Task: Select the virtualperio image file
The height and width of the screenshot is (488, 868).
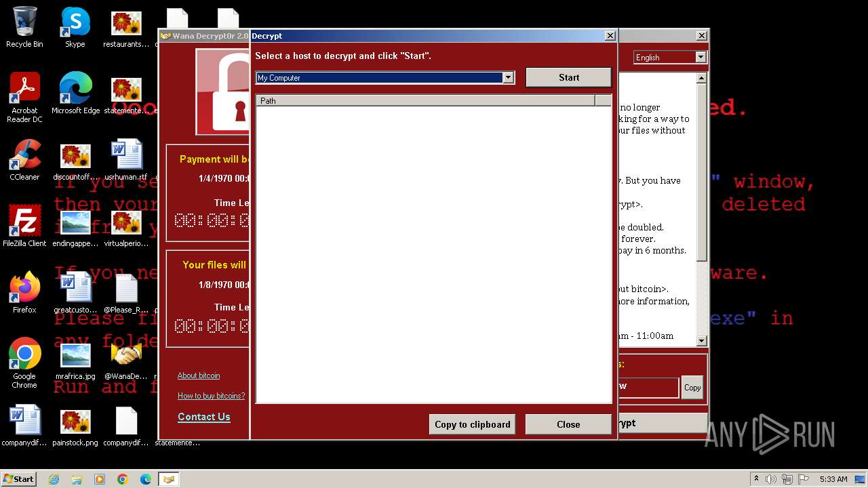Action: click(126, 228)
